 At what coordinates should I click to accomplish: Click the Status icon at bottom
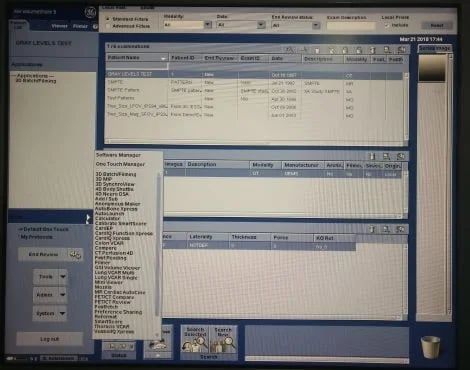(119, 347)
